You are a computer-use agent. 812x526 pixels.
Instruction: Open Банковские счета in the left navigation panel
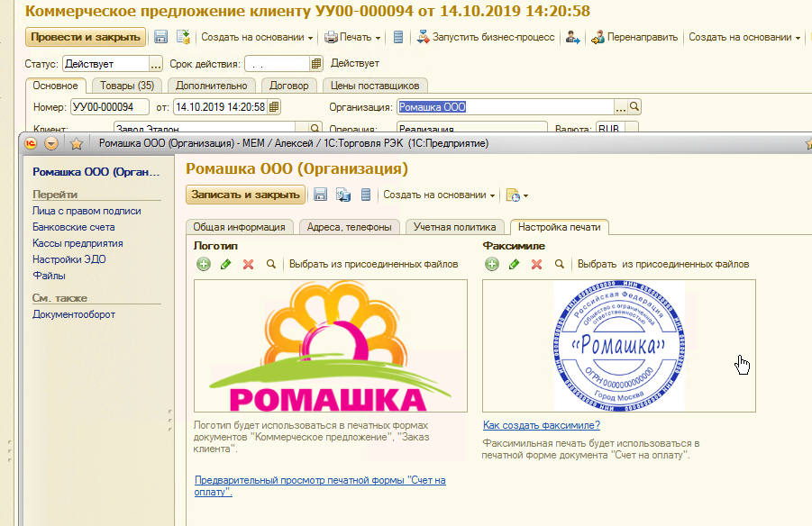coord(74,227)
